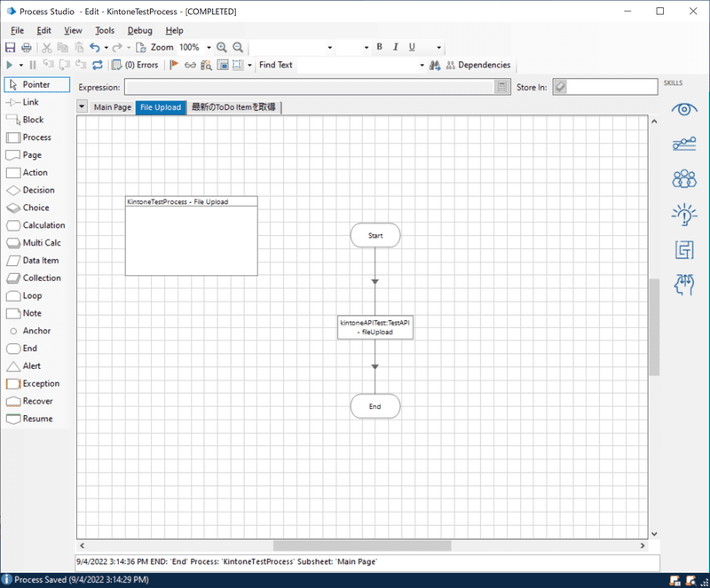Screen dimensions: 710x588
Task: Select the Pointer tool
Action: coord(37,84)
